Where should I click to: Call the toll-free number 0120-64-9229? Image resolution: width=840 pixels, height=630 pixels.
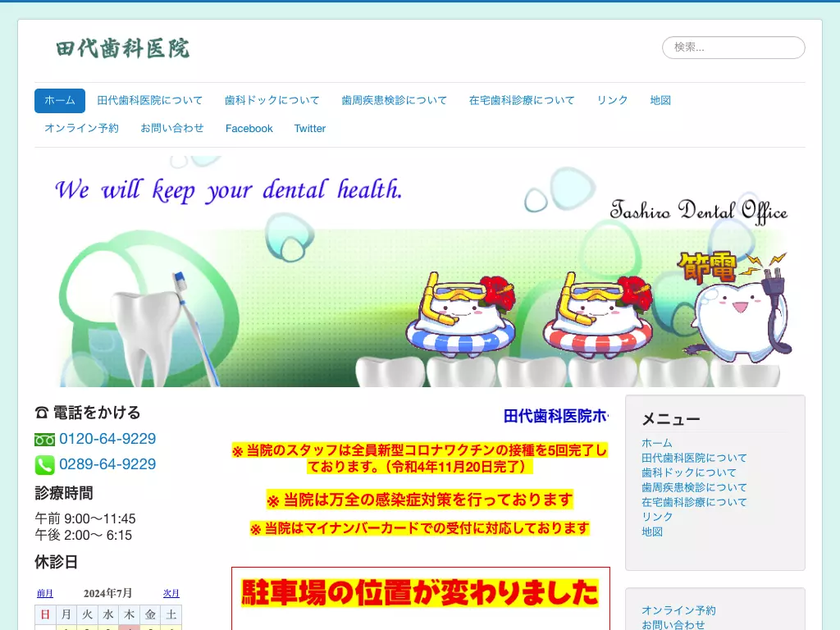tap(107, 439)
